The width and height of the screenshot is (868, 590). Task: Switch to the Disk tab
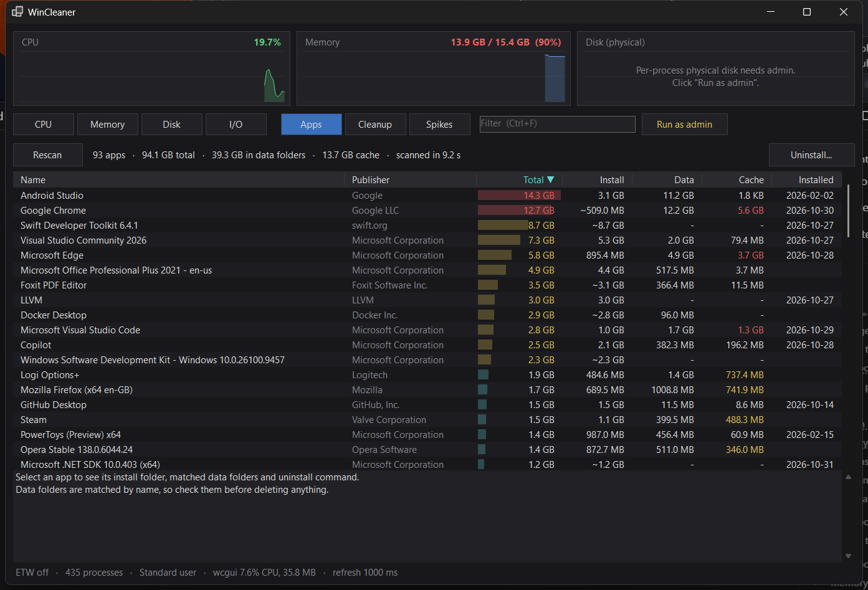tap(172, 125)
